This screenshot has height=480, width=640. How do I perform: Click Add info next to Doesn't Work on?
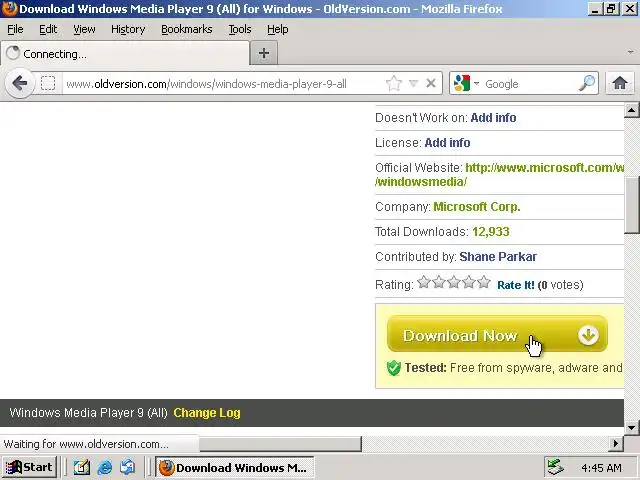(x=493, y=118)
